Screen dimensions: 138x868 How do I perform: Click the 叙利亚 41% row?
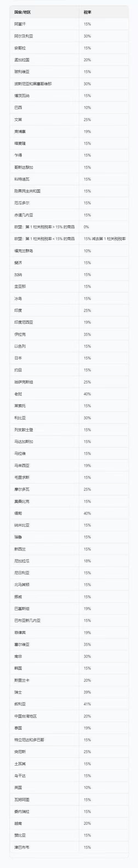click(69, 704)
